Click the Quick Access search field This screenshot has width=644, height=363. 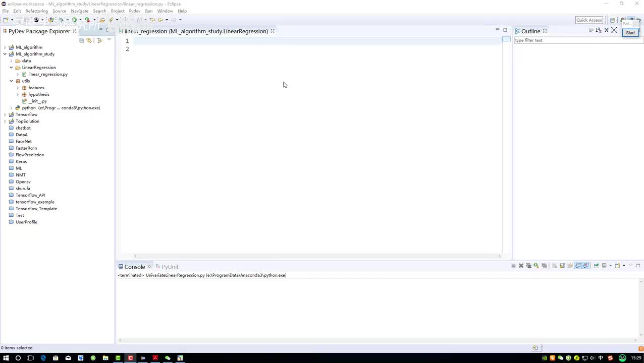(589, 20)
